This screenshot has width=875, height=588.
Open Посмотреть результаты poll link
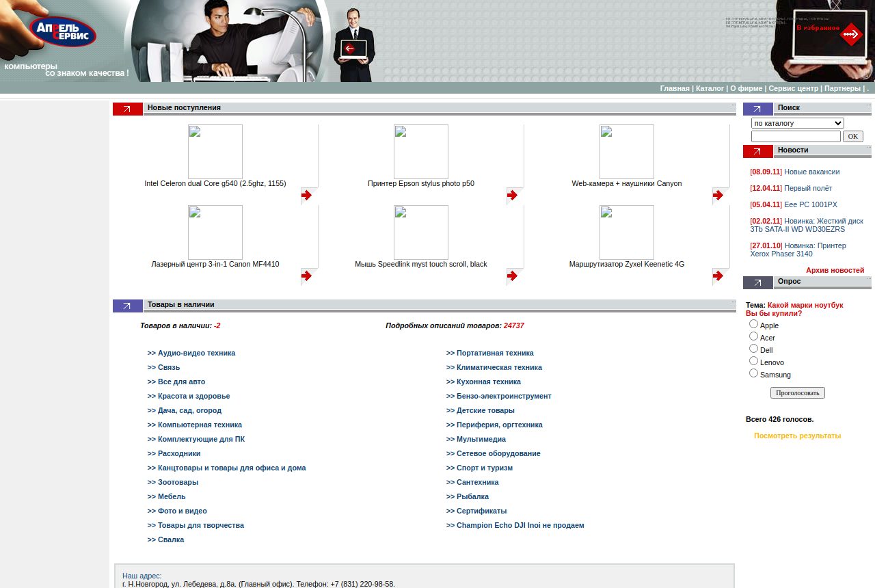pyautogui.click(x=797, y=436)
